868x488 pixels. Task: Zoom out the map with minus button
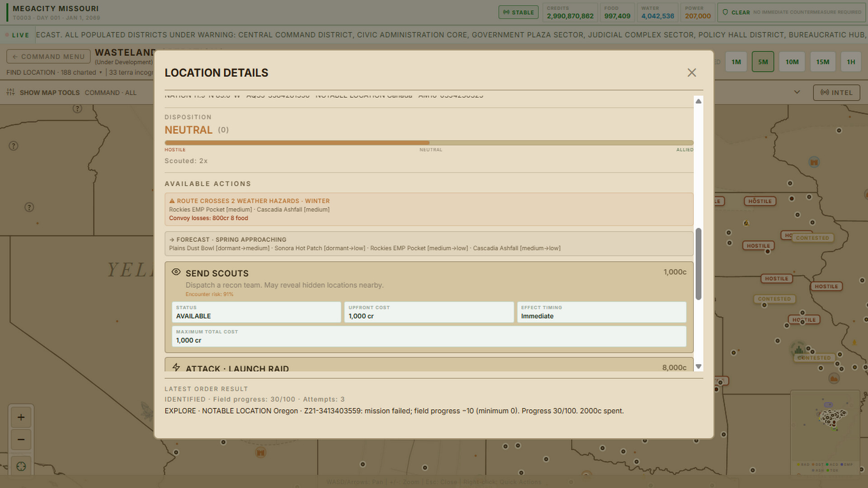pyautogui.click(x=21, y=440)
